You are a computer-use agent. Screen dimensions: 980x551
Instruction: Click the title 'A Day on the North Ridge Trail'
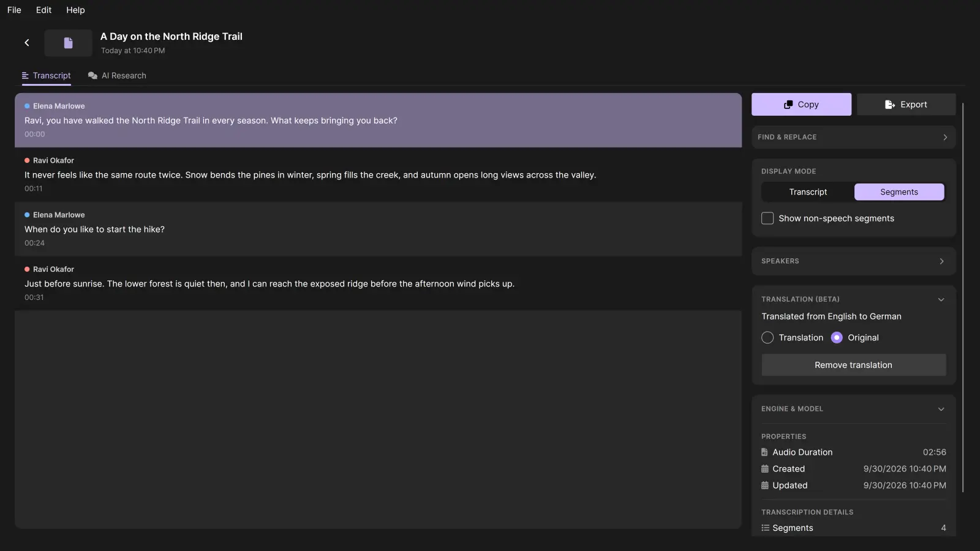[x=171, y=37]
